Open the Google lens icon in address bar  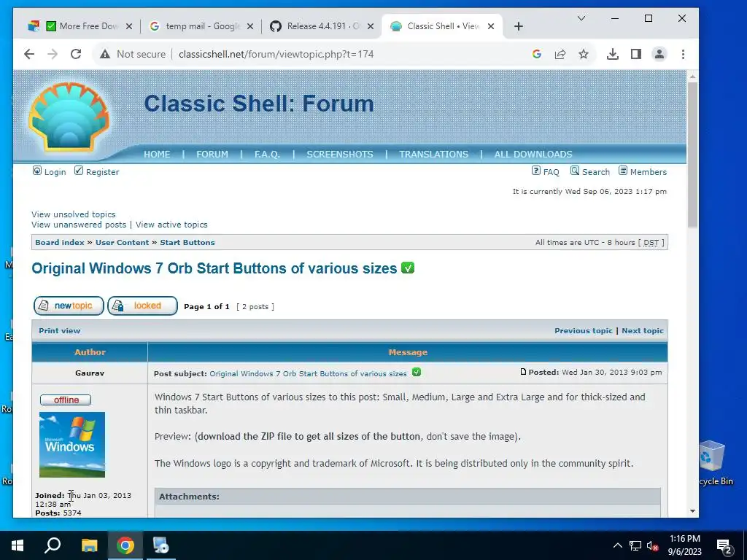pyautogui.click(x=537, y=54)
